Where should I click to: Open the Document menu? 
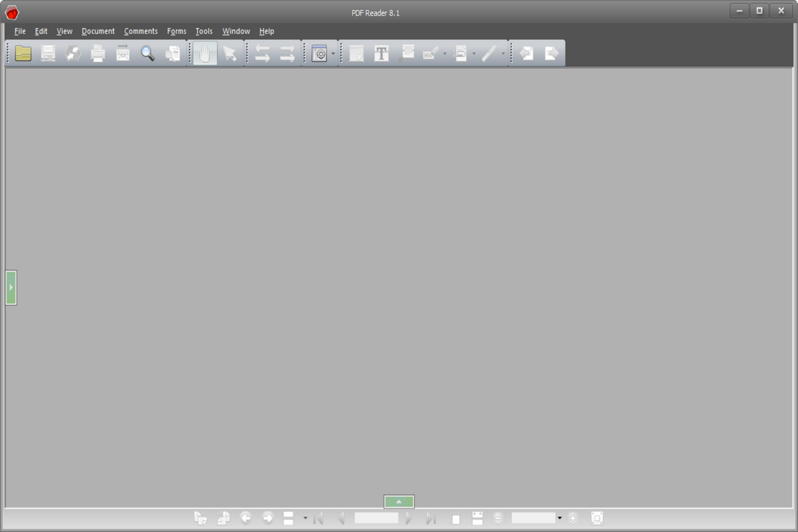coord(98,31)
